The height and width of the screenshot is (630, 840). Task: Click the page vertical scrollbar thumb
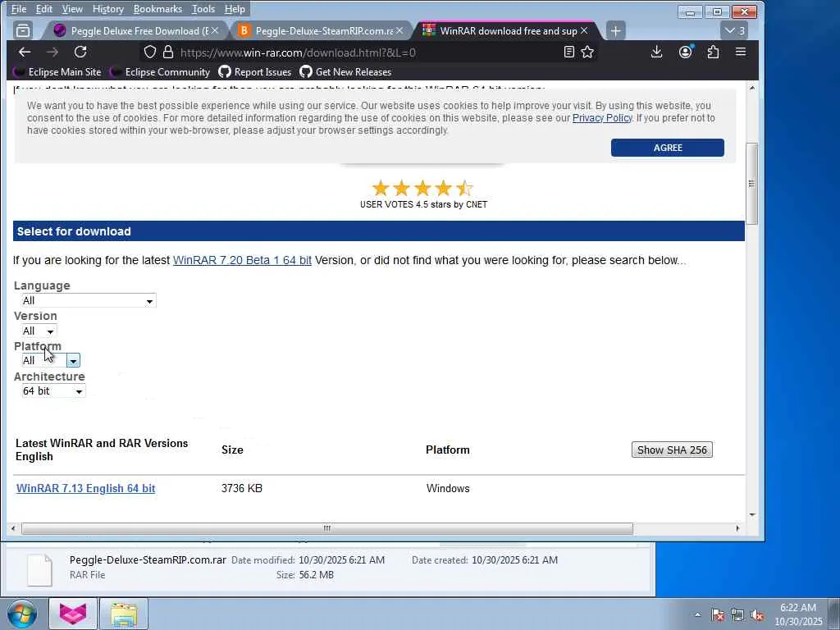[x=751, y=184]
